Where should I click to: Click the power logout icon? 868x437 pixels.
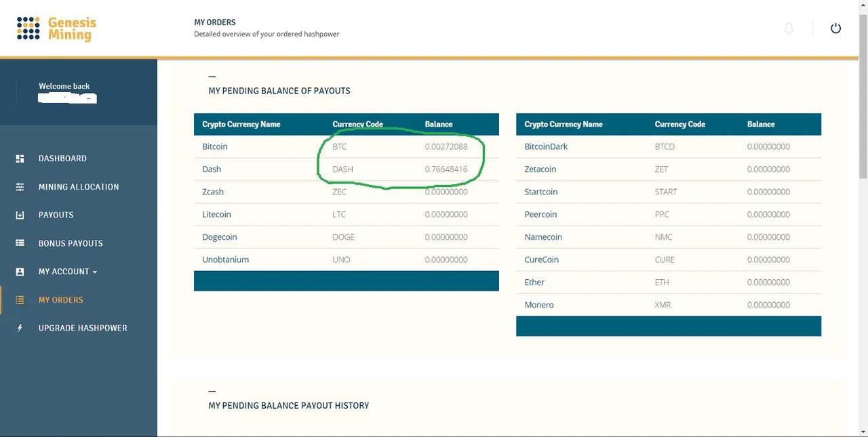[x=835, y=28]
